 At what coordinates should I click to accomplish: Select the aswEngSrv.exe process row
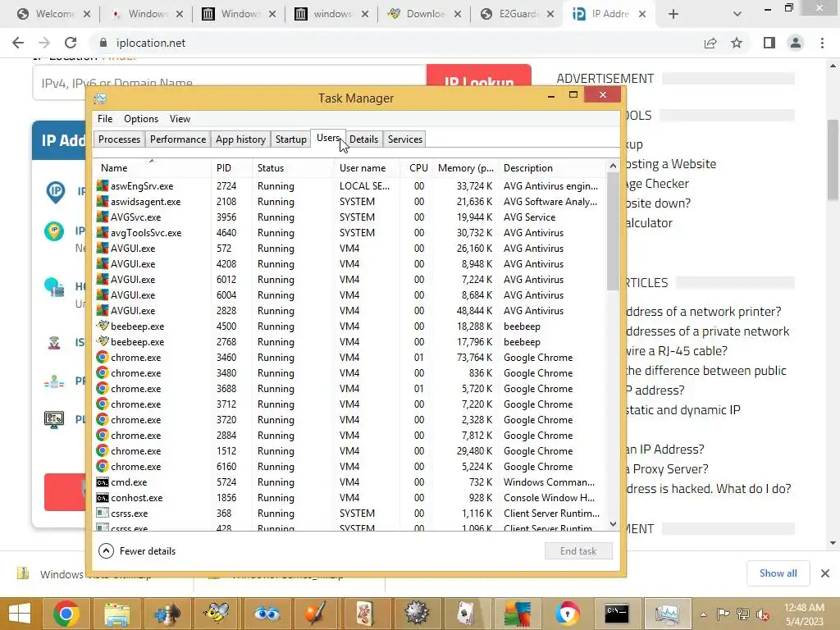(350, 186)
